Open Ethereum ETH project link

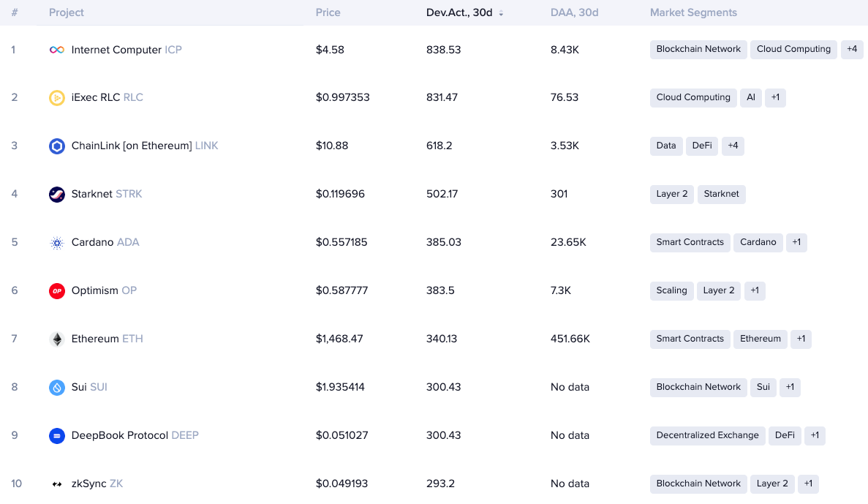[x=107, y=339]
